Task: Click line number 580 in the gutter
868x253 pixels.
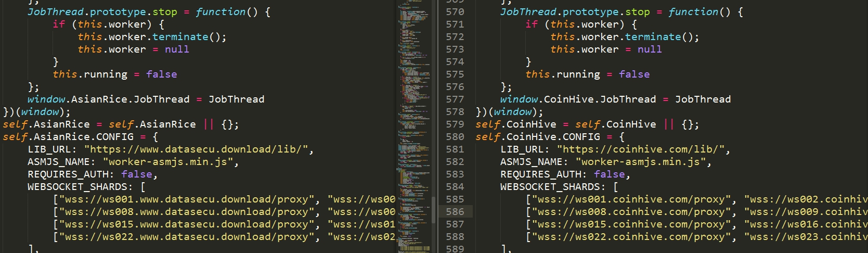Action: pyautogui.click(x=455, y=137)
